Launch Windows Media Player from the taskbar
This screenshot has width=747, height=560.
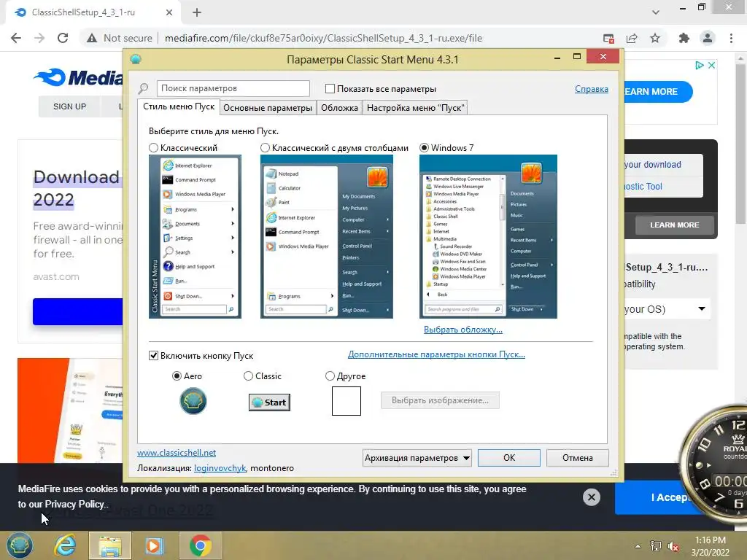[155, 545]
